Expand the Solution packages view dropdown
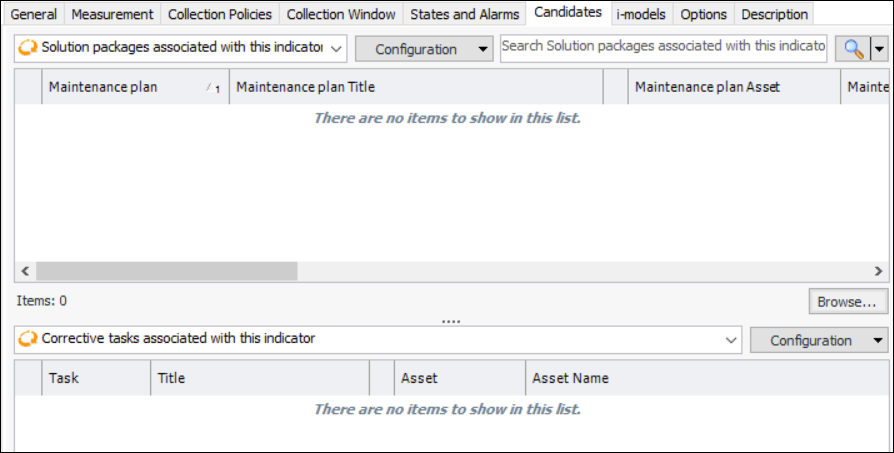This screenshot has width=894, height=453. pyautogui.click(x=336, y=48)
